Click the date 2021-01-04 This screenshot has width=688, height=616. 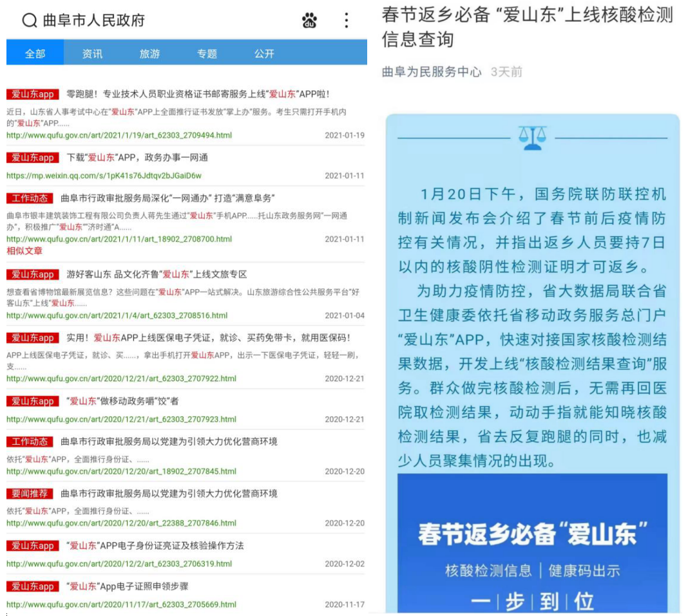345,315
